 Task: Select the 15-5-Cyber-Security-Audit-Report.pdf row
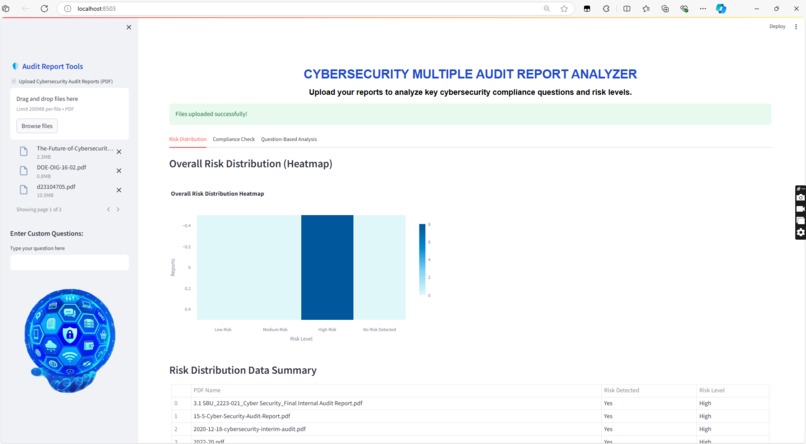coord(470,416)
